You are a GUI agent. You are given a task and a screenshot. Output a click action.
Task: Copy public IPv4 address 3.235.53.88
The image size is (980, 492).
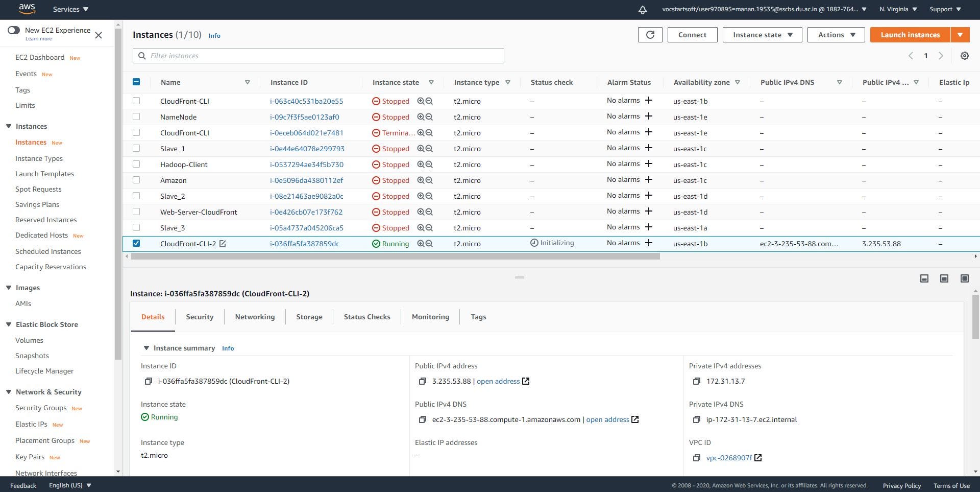click(x=423, y=381)
